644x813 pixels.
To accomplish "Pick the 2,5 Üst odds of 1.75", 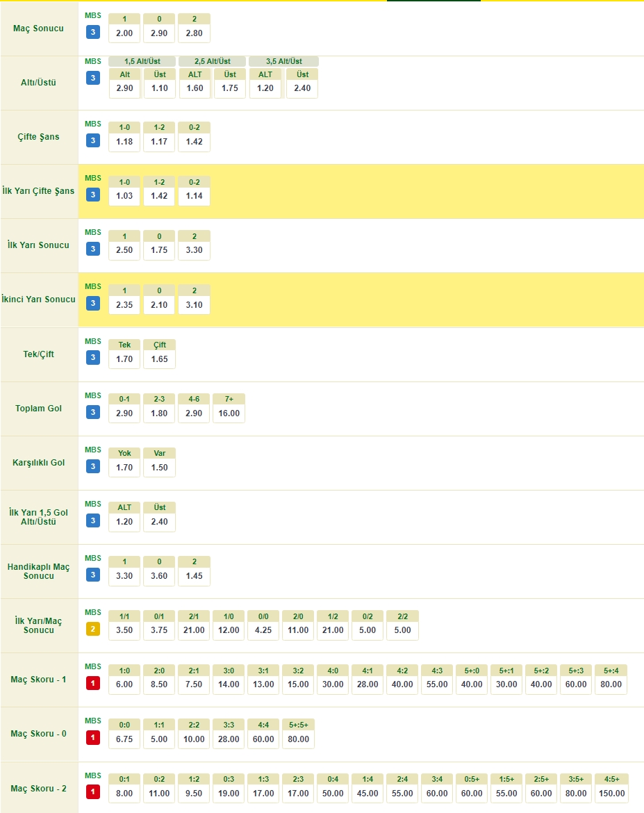I will [230, 88].
